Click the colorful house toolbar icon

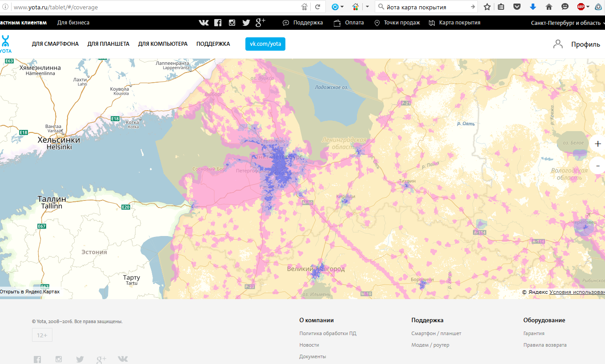click(356, 7)
